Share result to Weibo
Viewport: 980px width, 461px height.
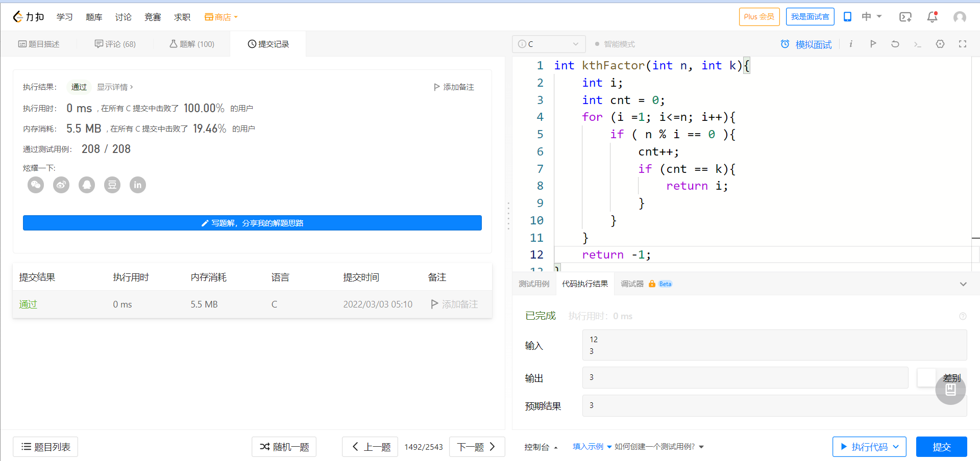pos(61,185)
